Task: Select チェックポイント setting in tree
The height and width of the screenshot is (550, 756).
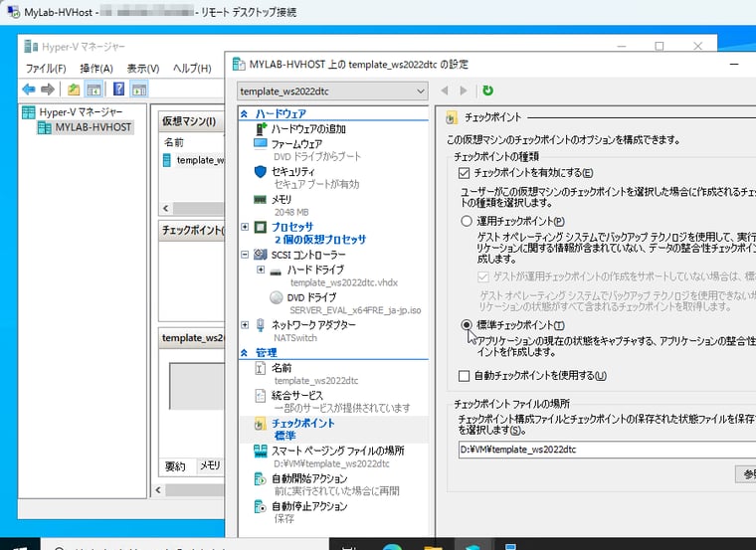Action: point(332,429)
